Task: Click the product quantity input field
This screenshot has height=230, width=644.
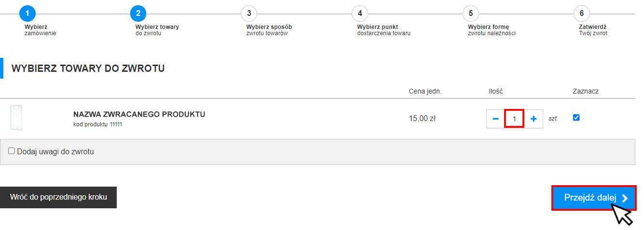Action: pyautogui.click(x=514, y=119)
